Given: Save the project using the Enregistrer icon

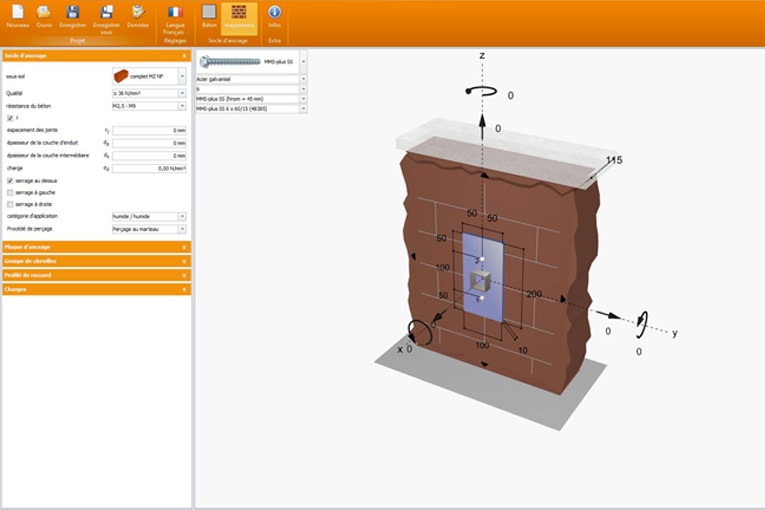Looking at the screenshot, I should [x=72, y=13].
